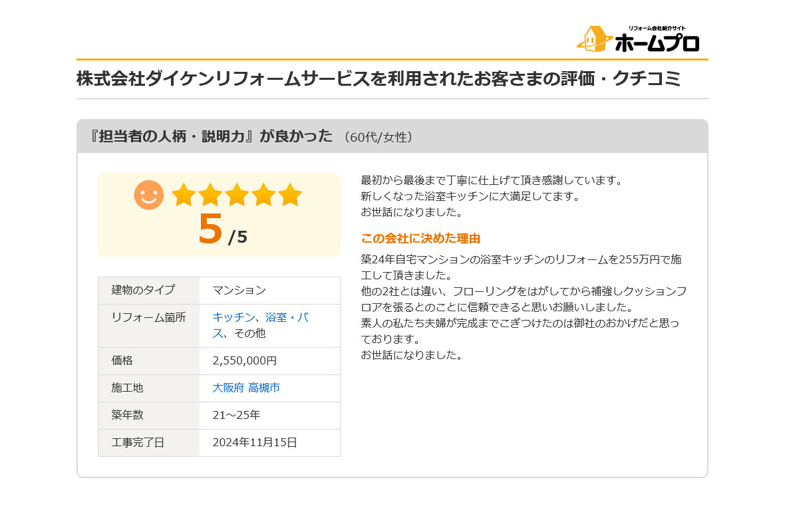785x532 pixels.
Task: Click the first rating star
Action: [184, 195]
